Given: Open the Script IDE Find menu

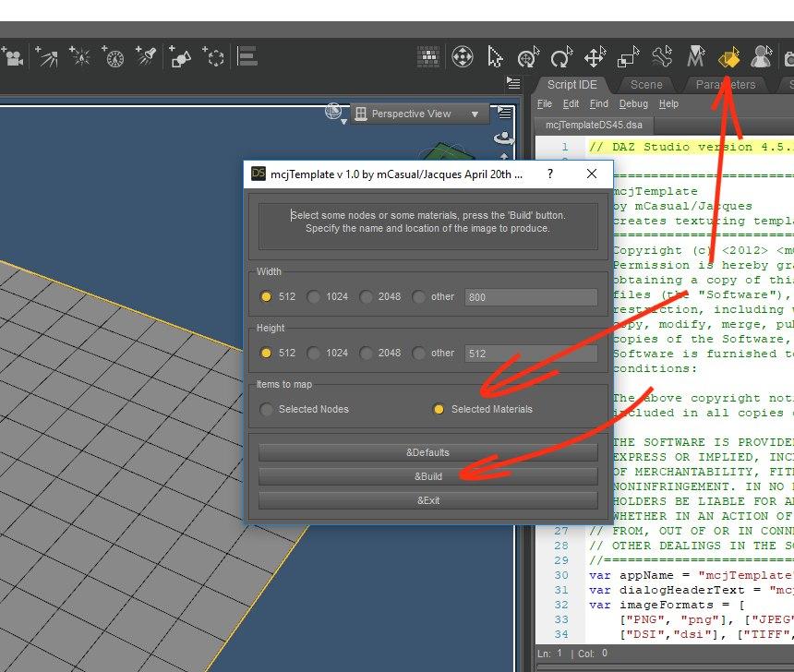Looking at the screenshot, I should click(x=599, y=103).
